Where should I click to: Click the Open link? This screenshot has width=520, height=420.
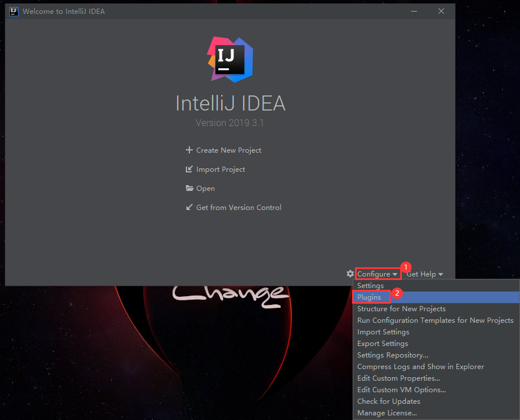[x=206, y=189]
